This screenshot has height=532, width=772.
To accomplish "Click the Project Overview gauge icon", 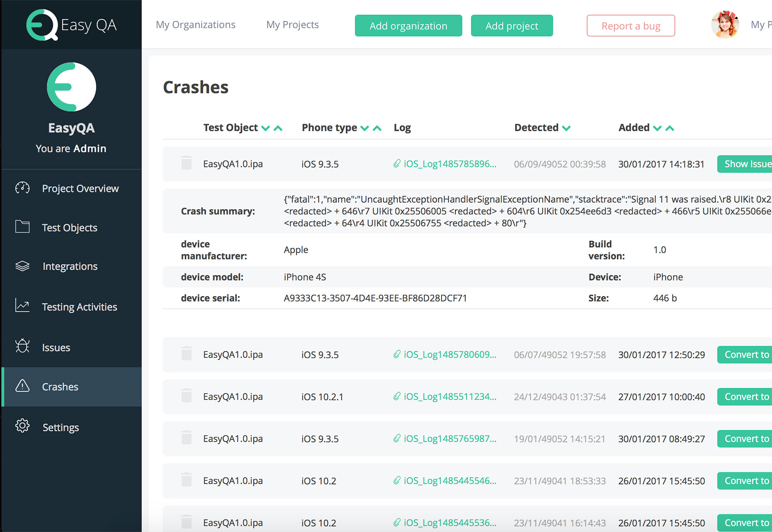I will pos(22,188).
